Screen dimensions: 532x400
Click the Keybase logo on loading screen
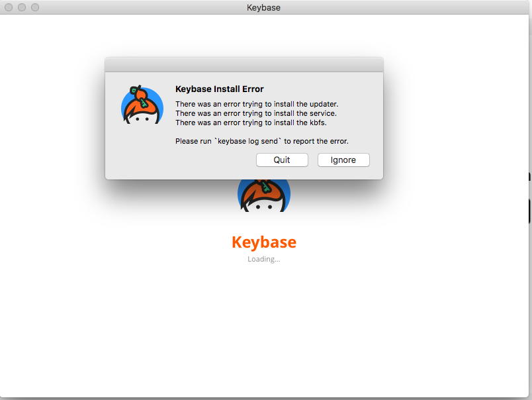click(x=264, y=195)
